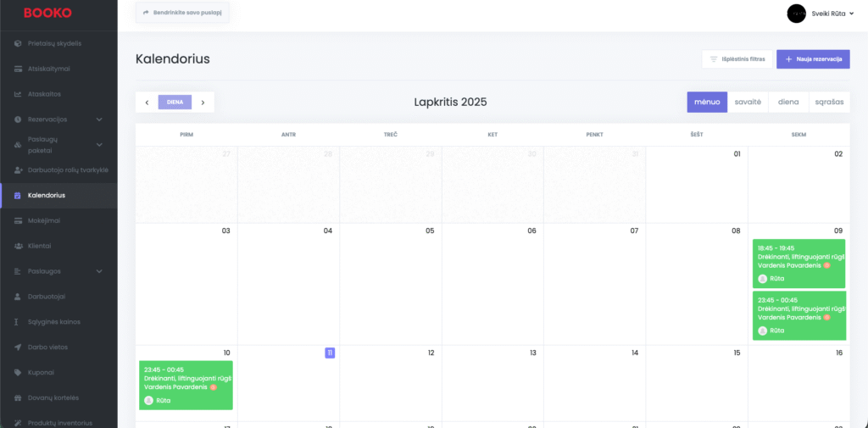Expand the Paslaugų paketai submenu
The height and width of the screenshot is (428, 868).
tap(99, 145)
